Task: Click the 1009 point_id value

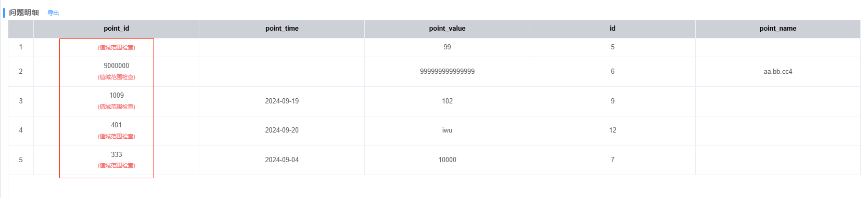Action: [117, 96]
